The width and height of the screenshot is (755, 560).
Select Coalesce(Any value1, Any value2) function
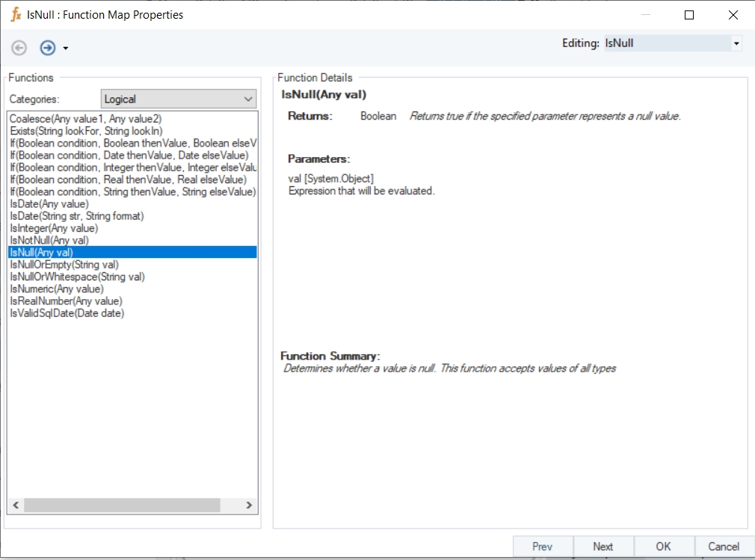coord(85,119)
